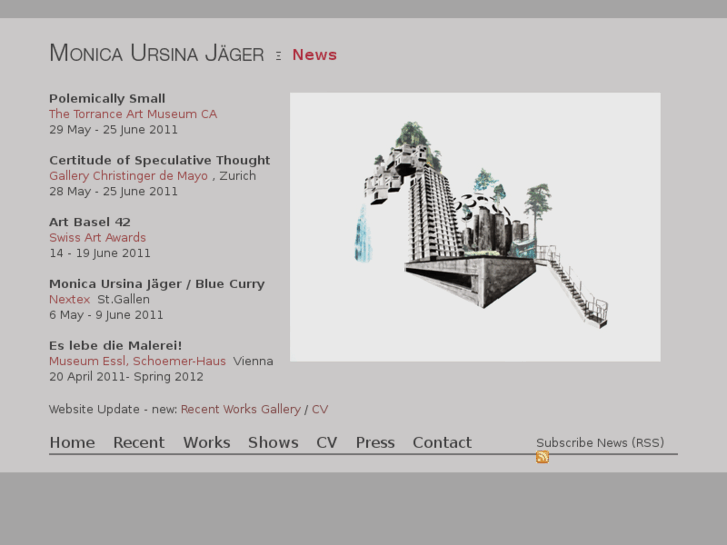Click the St.Gallen text
The width and height of the screenshot is (727, 545).
click(123, 300)
